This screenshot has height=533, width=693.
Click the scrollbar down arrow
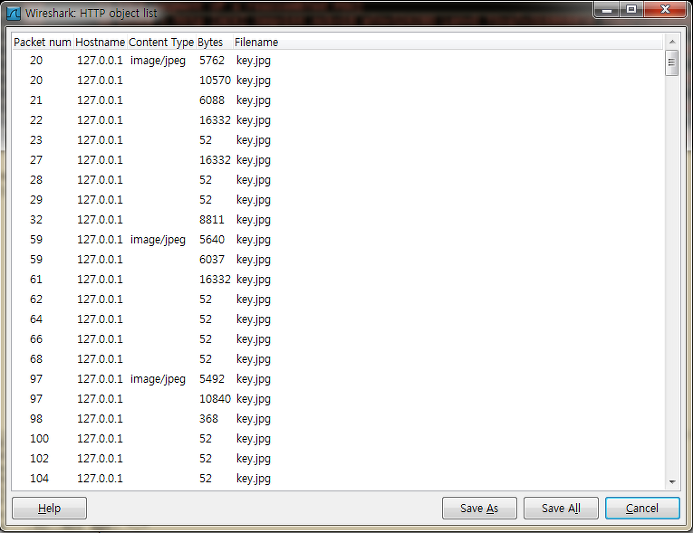click(x=672, y=482)
